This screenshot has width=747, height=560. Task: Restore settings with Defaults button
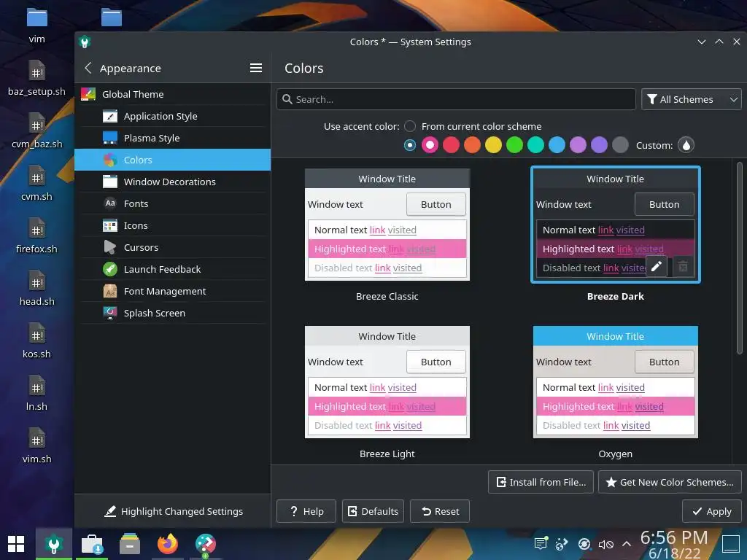tap(373, 511)
